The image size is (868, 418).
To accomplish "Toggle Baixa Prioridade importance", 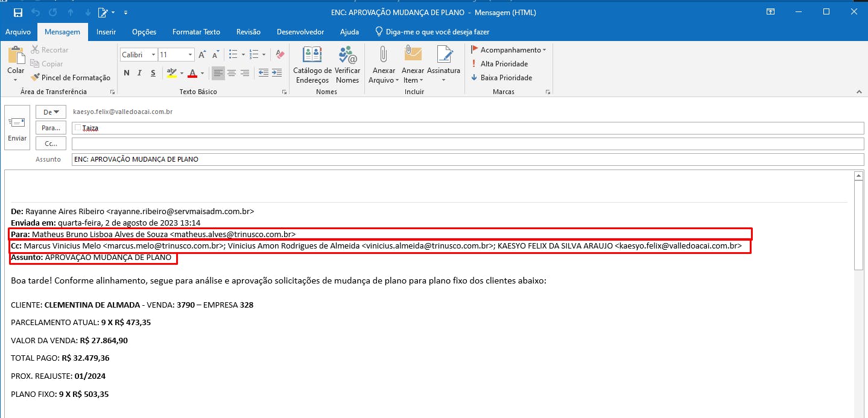I will click(x=501, y=78).
